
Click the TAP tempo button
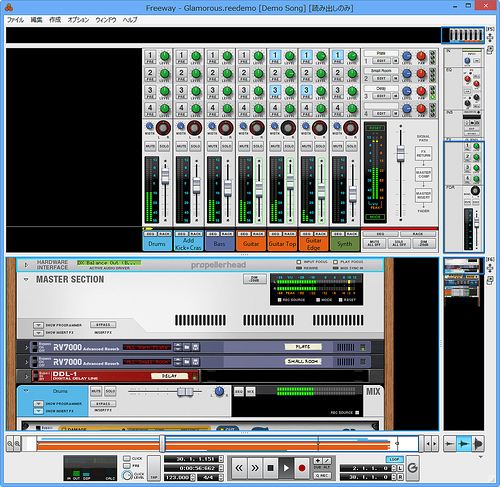[x=154, y=468]
